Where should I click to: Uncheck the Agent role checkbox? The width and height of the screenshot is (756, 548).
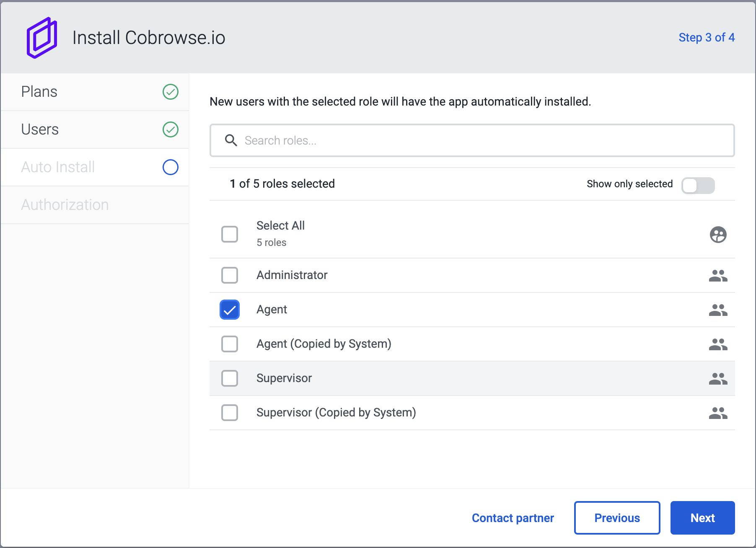(230, 310)
